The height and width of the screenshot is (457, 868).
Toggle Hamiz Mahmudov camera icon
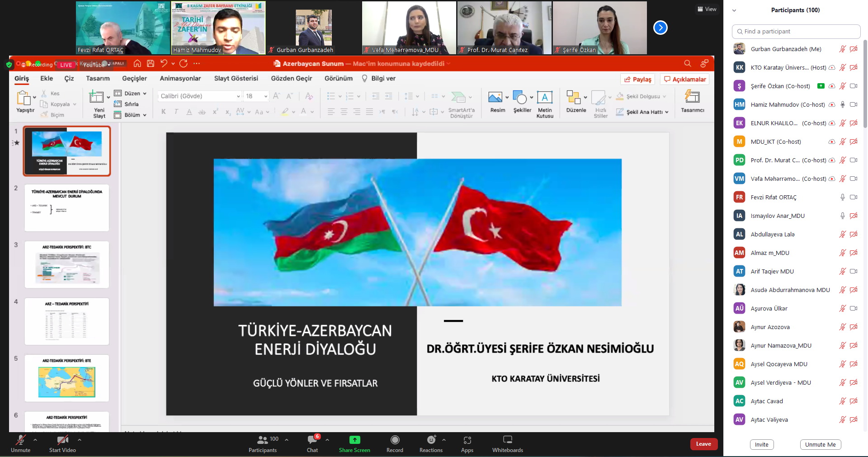click(x=854, y=104)
